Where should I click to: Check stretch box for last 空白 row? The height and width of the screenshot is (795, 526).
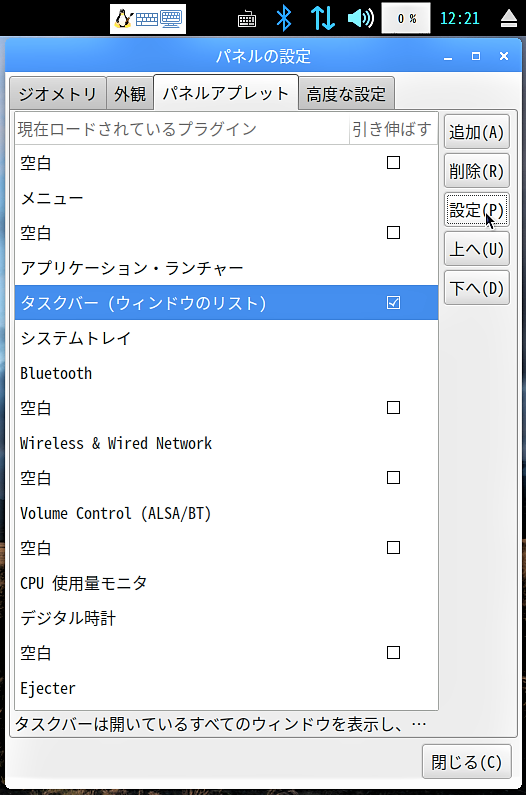coord(394,653)
